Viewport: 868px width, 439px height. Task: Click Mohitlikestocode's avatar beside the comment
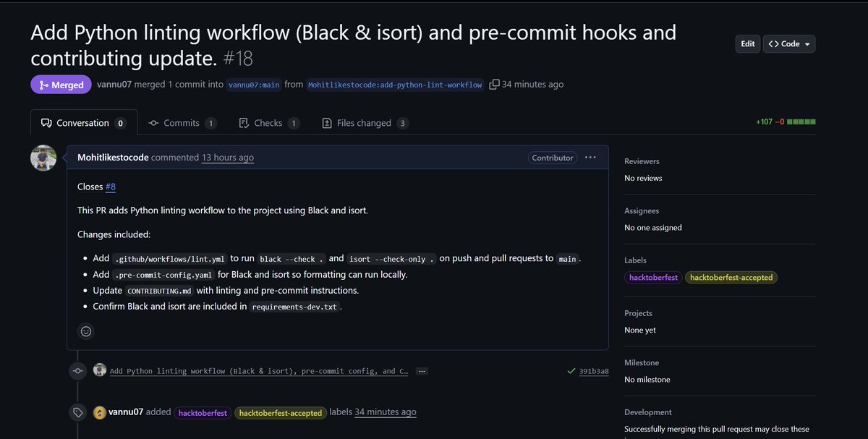[x=43, y=158]
